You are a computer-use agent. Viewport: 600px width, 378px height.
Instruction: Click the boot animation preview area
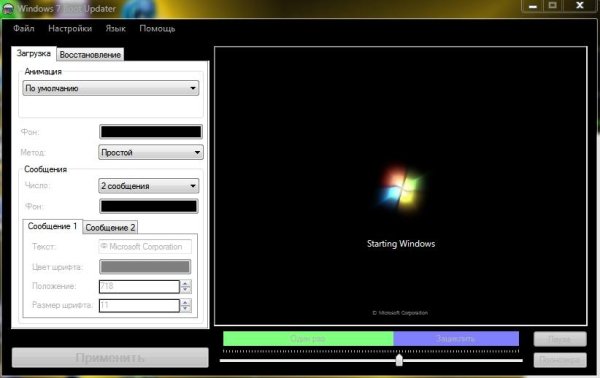[x=401, y=186]
